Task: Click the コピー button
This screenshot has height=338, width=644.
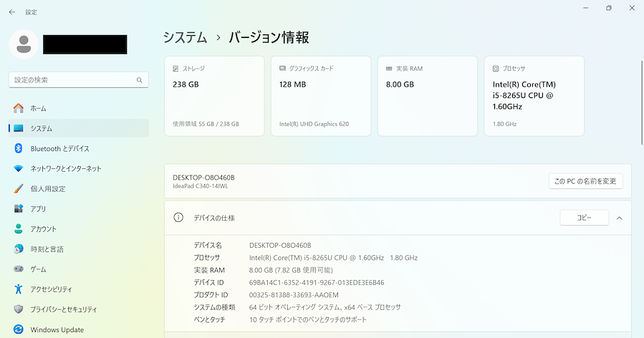Action: 584,218
